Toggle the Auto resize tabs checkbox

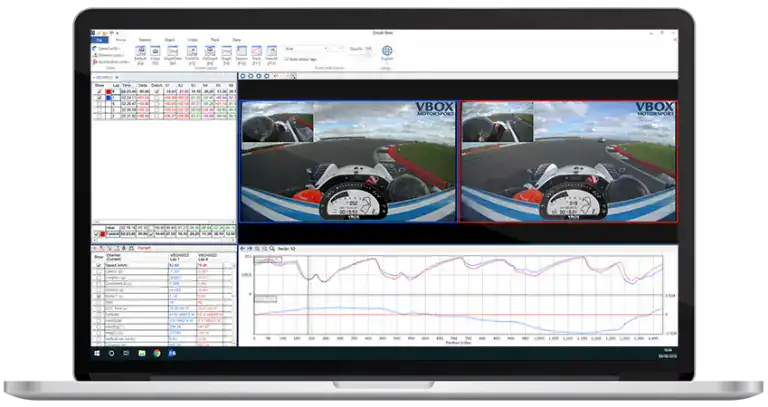point(287,59)
